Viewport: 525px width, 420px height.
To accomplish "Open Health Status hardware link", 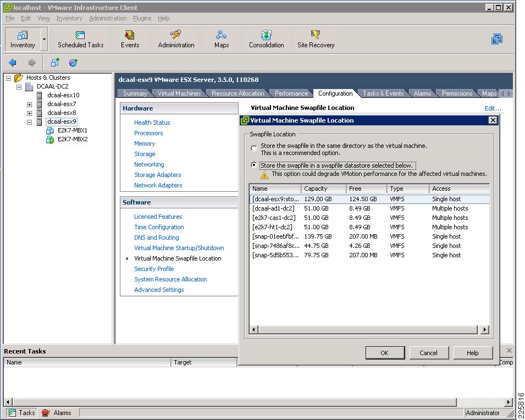I will coord(152,123).
